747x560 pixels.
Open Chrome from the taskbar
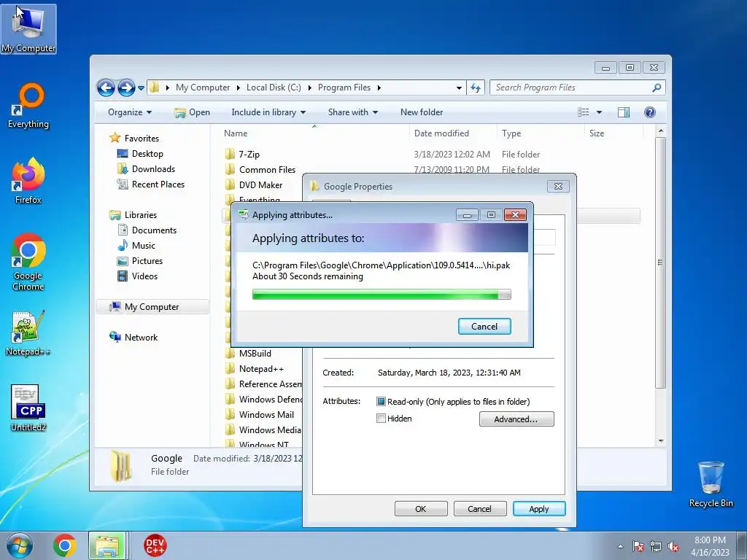pyautogui.click(x=65, y=545)
